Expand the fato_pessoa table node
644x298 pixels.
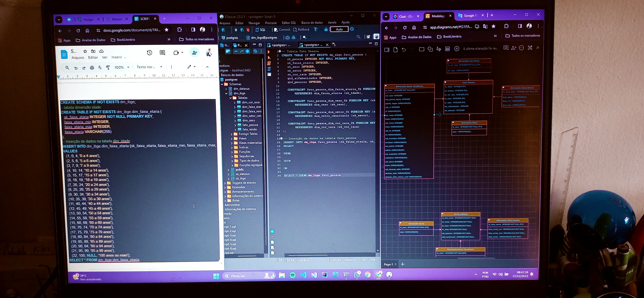click(x=235, y=125)
